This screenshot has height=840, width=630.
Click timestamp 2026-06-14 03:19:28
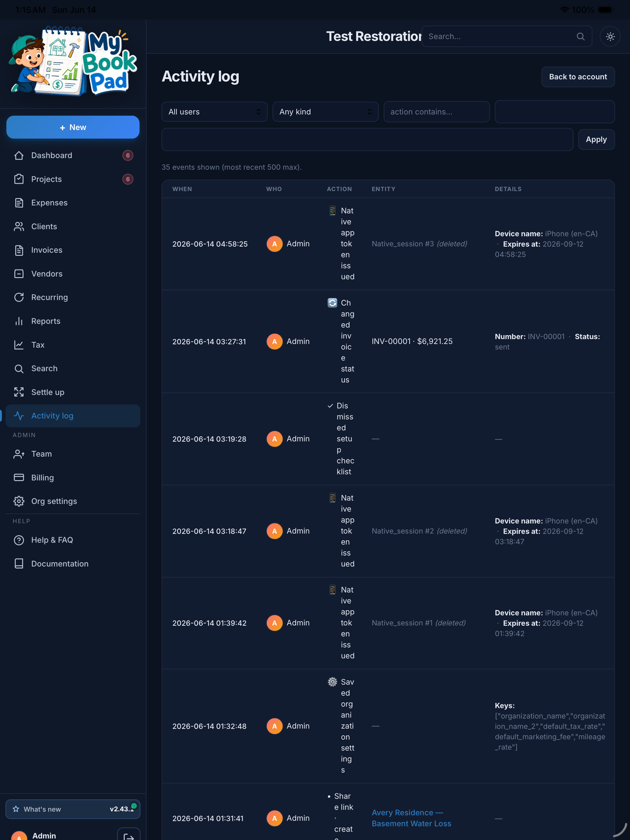pyautogui.click(x=209, y=439)
